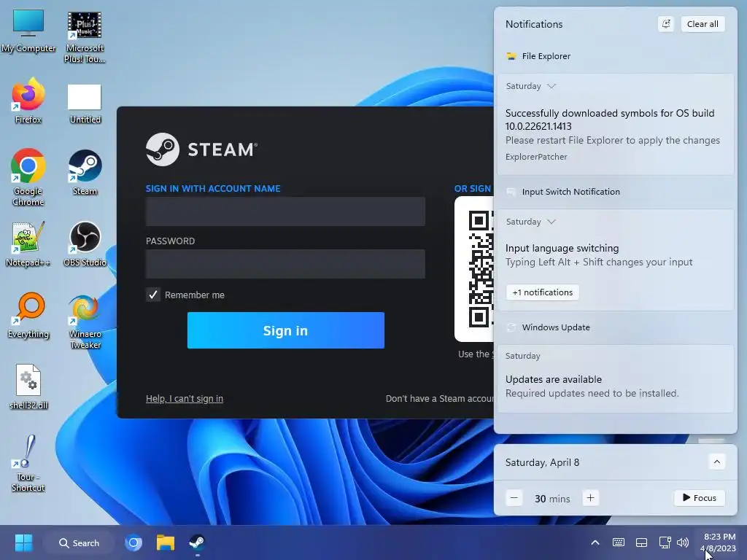Show +1 notifications button
The height and width of the screenshot is (560, 747).
click(543, 292)
